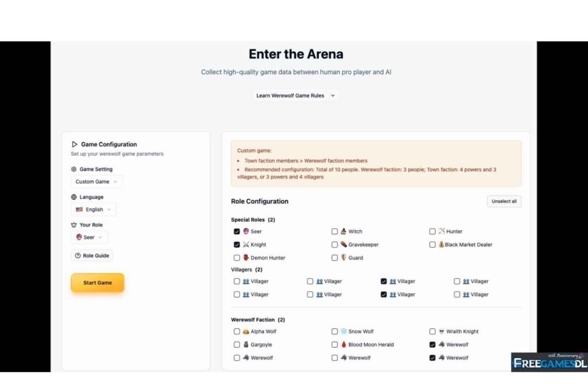
Task: Open the Your Role Seer dropdown
Action: point(89,237)
